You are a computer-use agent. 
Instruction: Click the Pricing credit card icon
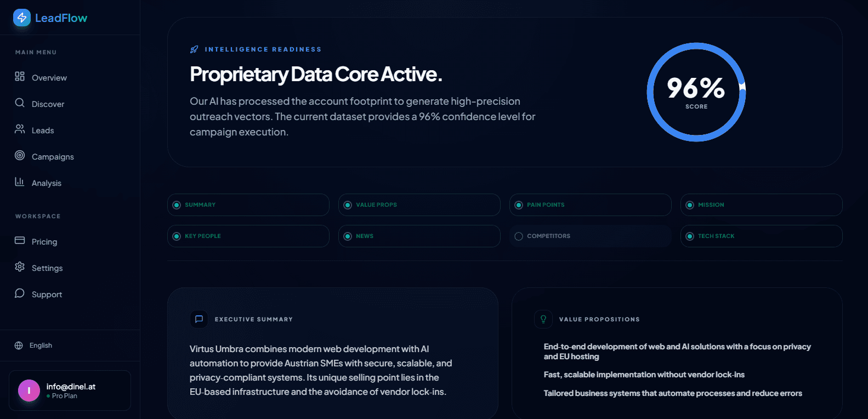(20, 241)
